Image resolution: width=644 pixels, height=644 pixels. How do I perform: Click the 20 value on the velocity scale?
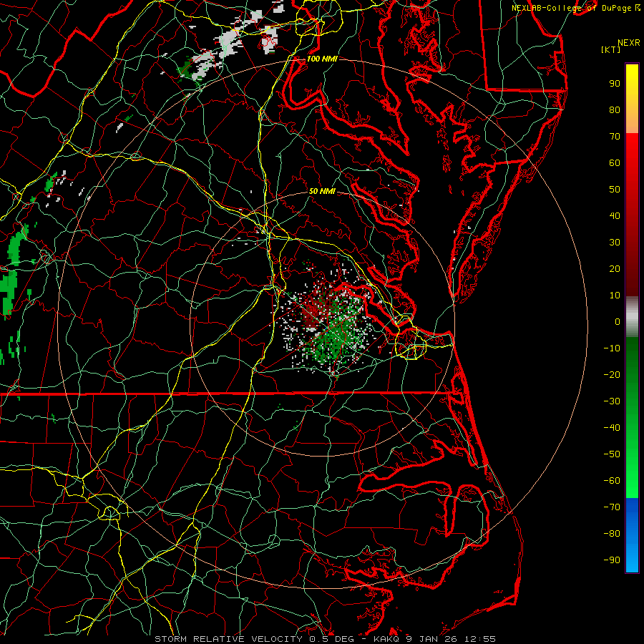click(x=615, y=268)
